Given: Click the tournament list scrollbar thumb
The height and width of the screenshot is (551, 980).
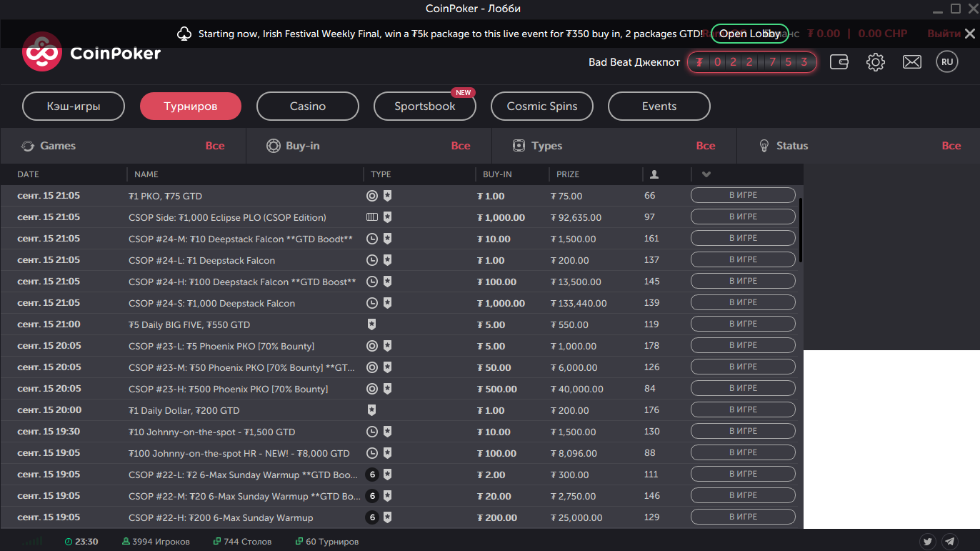Looking at the screenshot, I should point(801,230).
